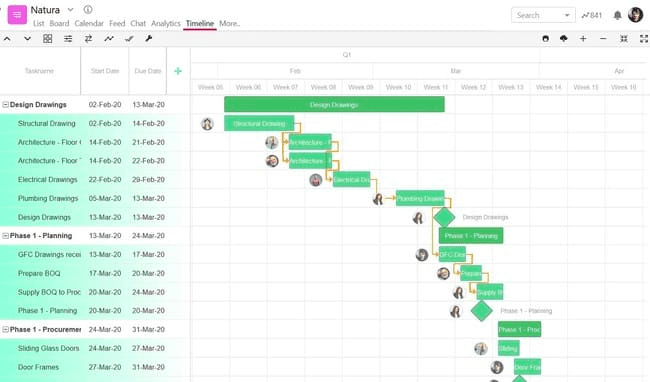
Task: Click the Taskname column header
Action: coord(39,71)
